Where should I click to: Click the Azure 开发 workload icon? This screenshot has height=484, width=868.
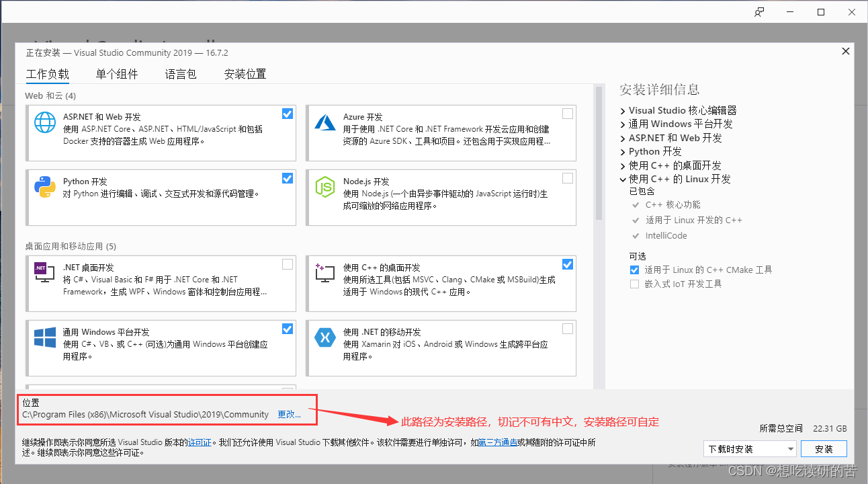[324, 124]
